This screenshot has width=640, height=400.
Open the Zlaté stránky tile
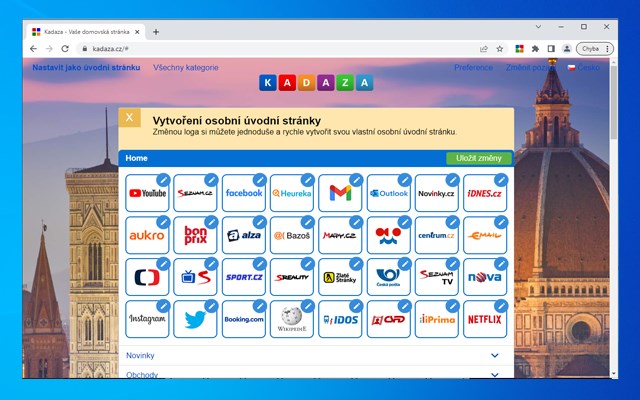[340, 277]
